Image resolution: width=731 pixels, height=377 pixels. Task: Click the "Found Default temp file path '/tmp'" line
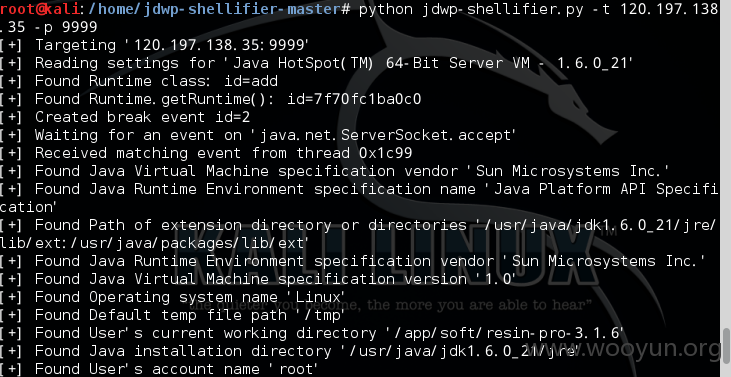click(172, 315)
